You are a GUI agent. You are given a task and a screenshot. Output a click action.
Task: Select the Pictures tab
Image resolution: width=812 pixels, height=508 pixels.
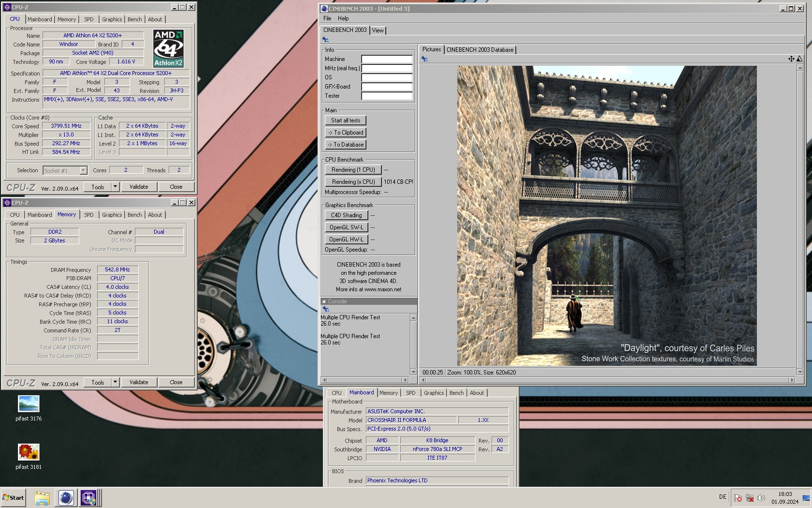tap(432, 49)
